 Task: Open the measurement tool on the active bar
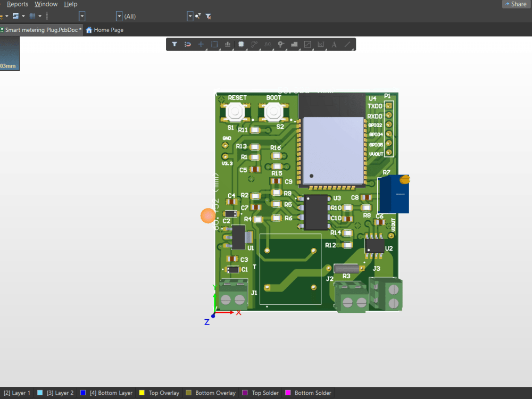[x=321, y=44]
